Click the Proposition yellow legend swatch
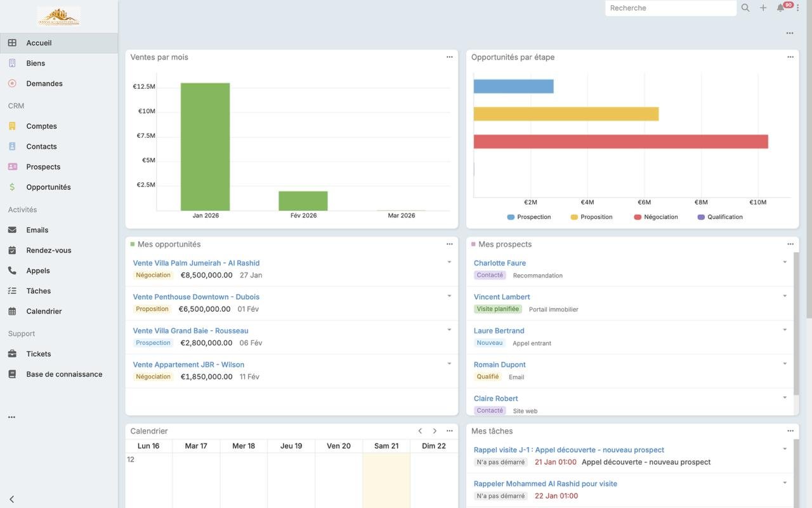Viewport: 812px width, 508px height. pyautogui.click(x=574, y=217)
